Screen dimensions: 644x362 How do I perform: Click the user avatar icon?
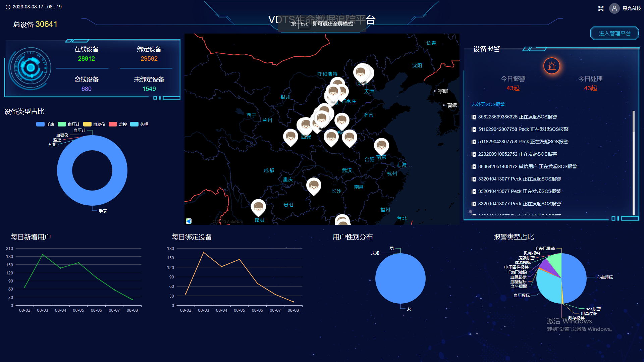point(614,8)
